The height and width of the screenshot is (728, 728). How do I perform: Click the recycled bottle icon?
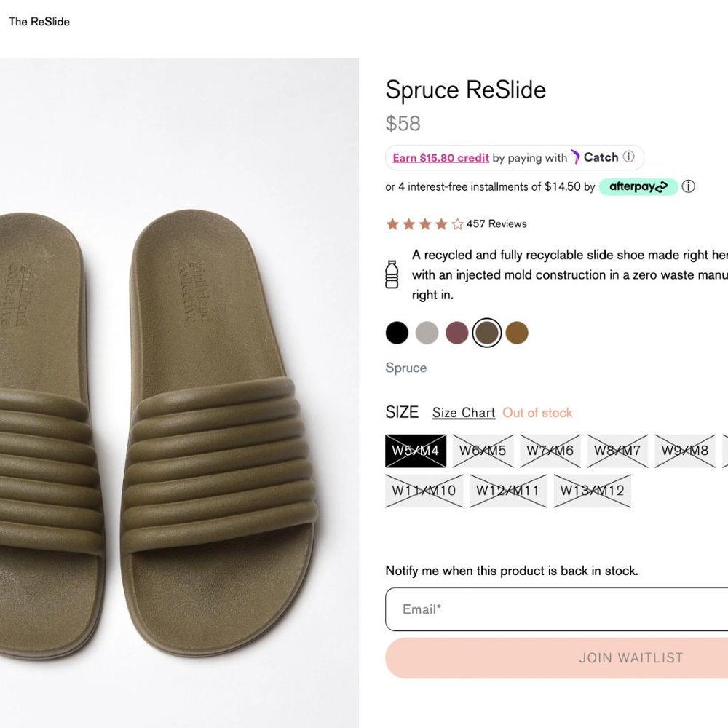(x=392, y=274)
